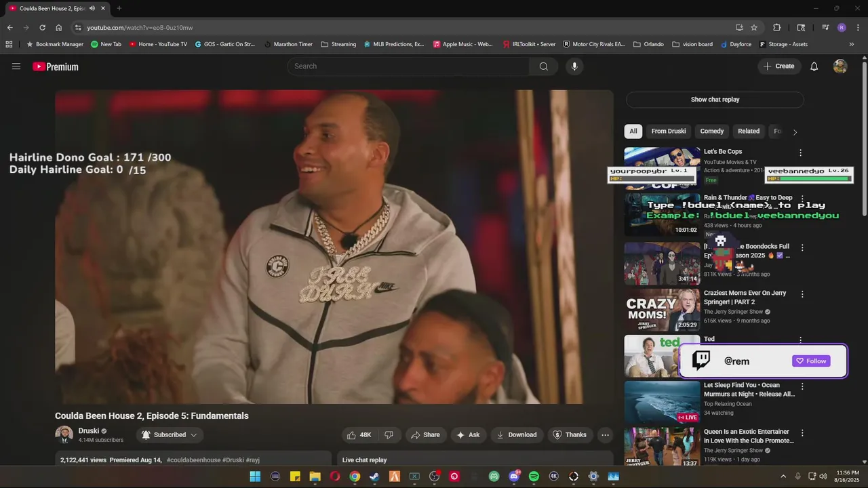Show chat replay panel
Screen dimensions: 868x488
[x=715, y=100]
